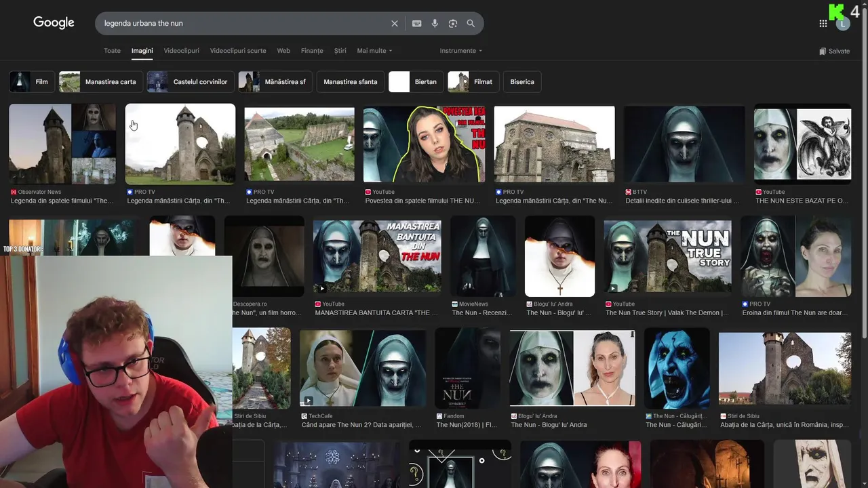Select the Manastirea carta filter chip
The width and height of the screenshot is (868, 488).
click(101, 82)
